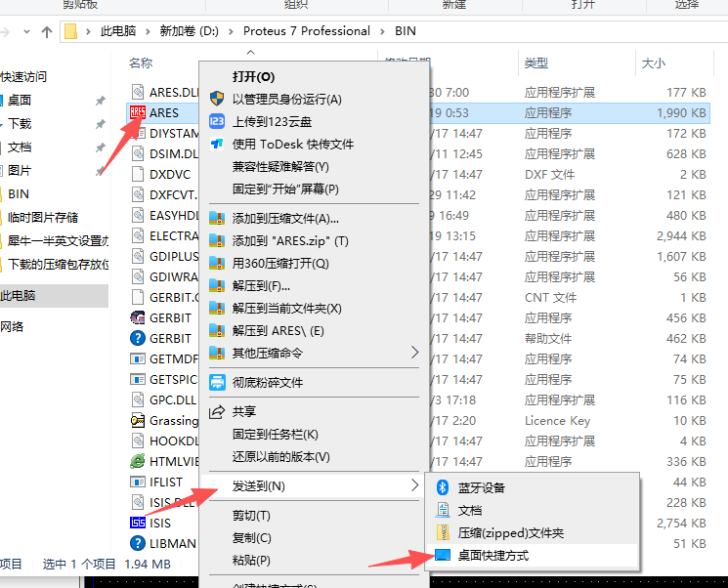
Task: Select 兼容性疑难解答(Y)
Action: 280,166
